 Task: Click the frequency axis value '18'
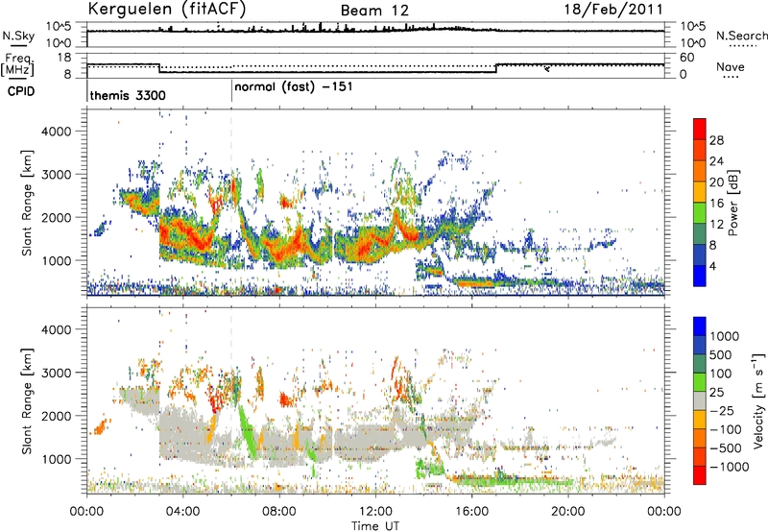click(64, 58)
